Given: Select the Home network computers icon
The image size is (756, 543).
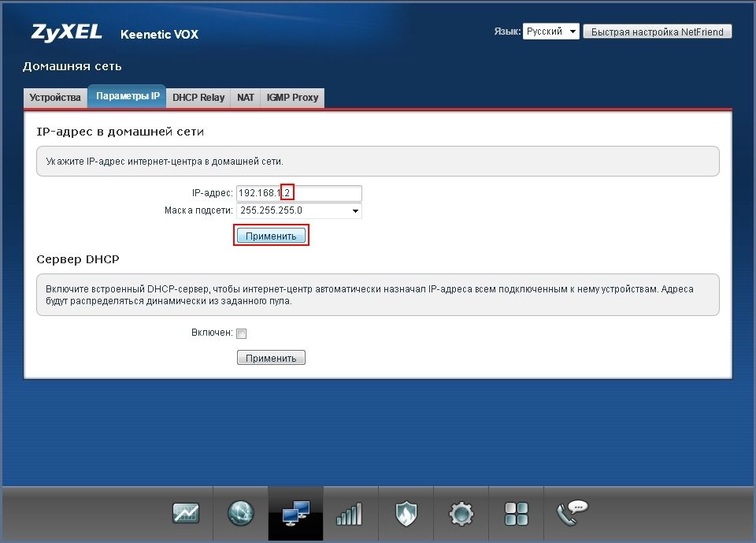Looking at the screenshot, I should click(x=295, y=514).
